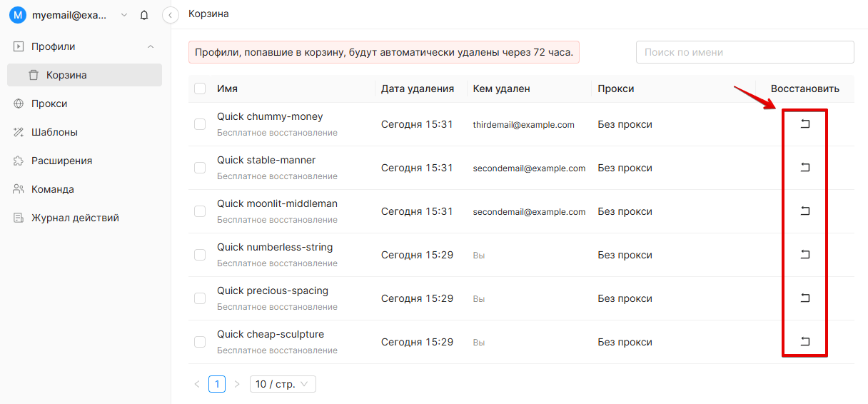The width and height of the screenshot is (868, 404).
Task: Open the 10 / стр. page size dropdown
Action: coord(283,384)
